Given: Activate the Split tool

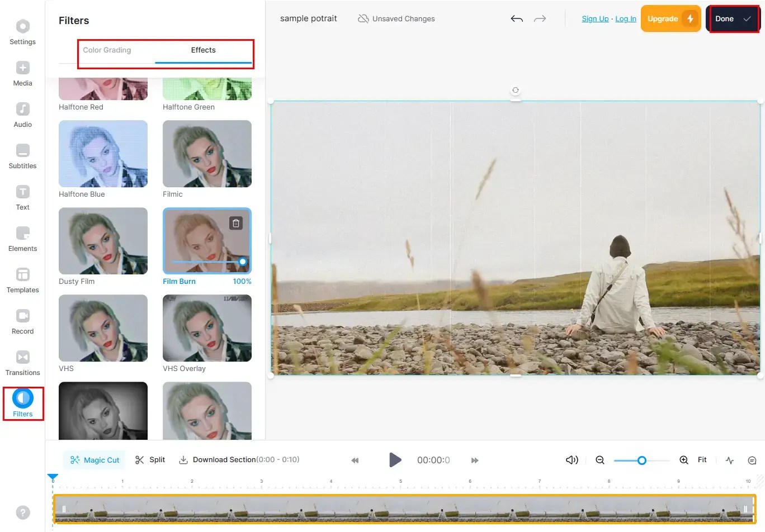Looking at the screenshot, I should (149, 459).
